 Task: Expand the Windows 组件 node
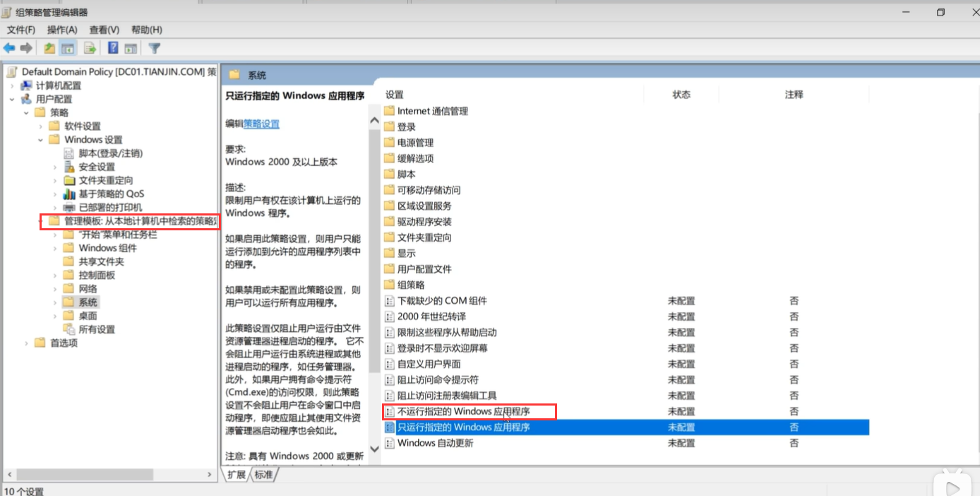[x=55, y=248]
